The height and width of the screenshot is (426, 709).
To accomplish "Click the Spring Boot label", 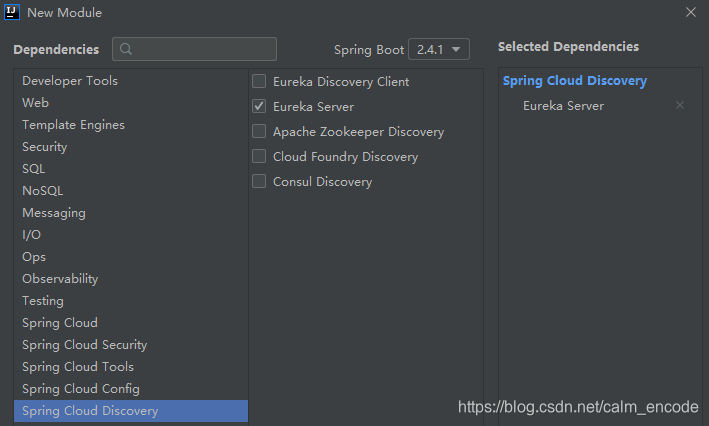I will coord(369,50).
